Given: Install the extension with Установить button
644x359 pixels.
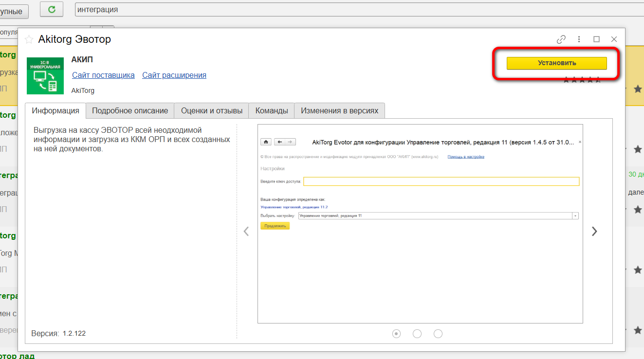Looking at the screenshot, I should pos(557,63).
